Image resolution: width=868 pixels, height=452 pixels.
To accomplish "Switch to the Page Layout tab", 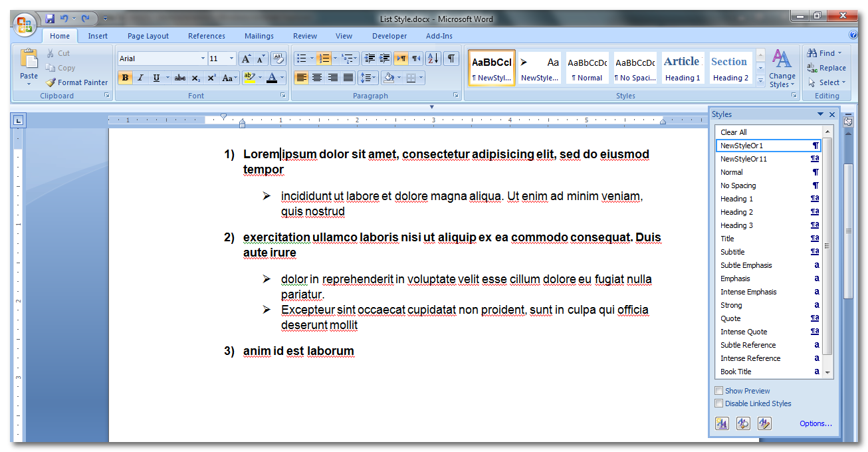I will [x=148, y=36].
